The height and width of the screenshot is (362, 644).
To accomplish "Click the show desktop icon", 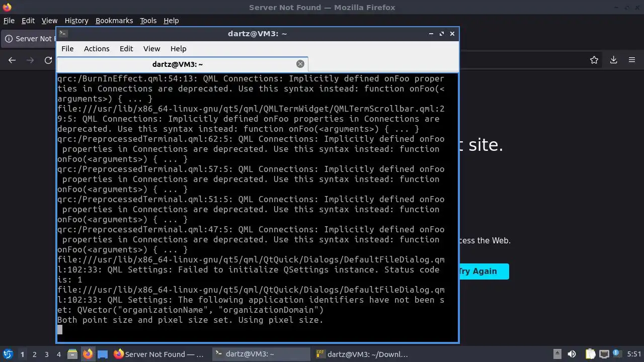I will pyautogui.click(x=103, y=354).
